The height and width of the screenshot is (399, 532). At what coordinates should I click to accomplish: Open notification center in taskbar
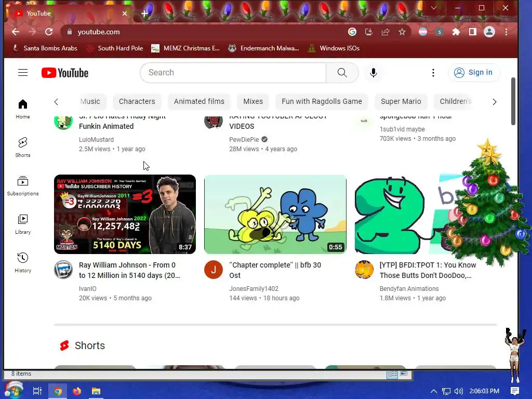[x=515, y=391]
